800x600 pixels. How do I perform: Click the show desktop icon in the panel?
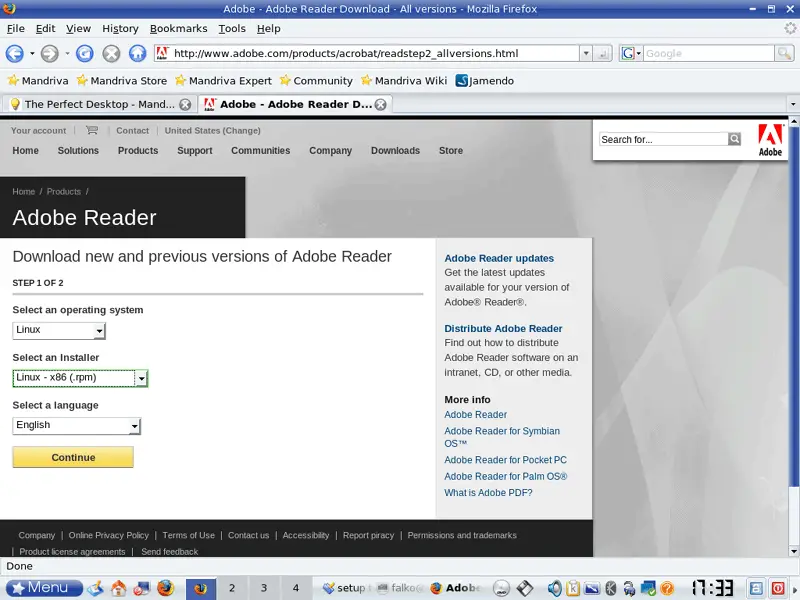pos(95,588)
